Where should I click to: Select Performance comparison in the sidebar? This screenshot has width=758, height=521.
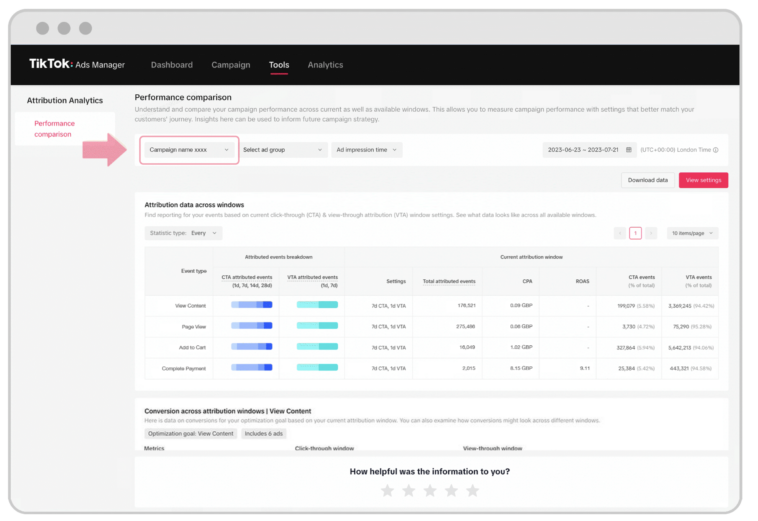(54, 129)
